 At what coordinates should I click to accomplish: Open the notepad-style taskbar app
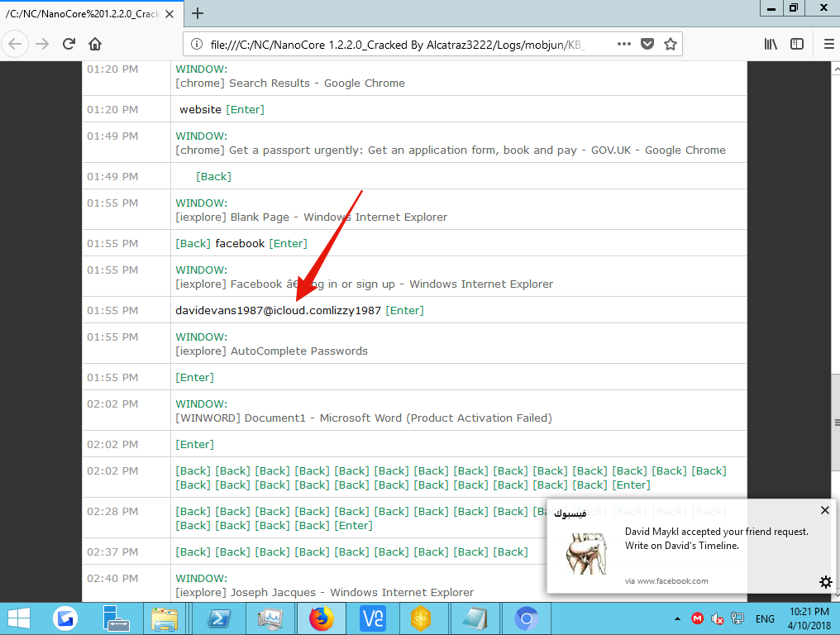pyautogui.click(x=475, y=619)
